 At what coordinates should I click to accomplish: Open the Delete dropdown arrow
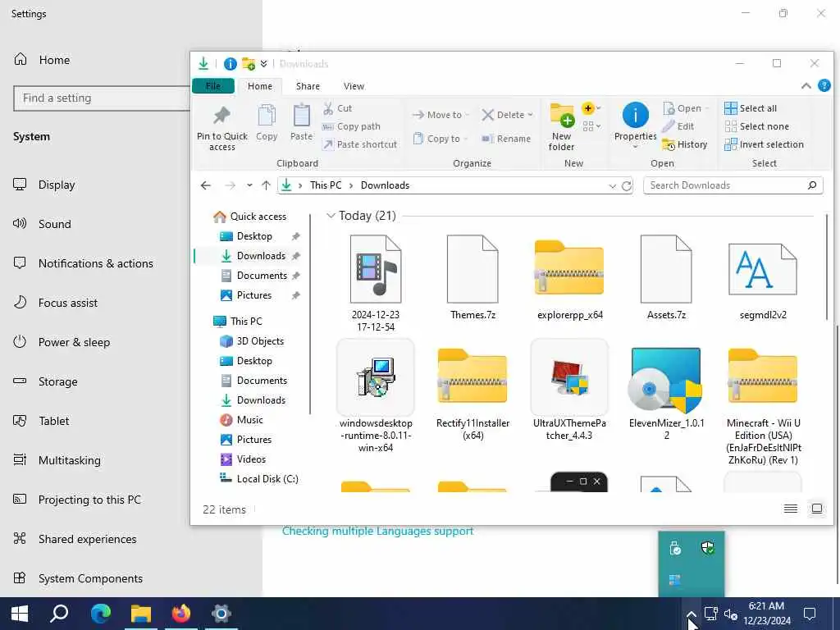[x=531, y=115]
